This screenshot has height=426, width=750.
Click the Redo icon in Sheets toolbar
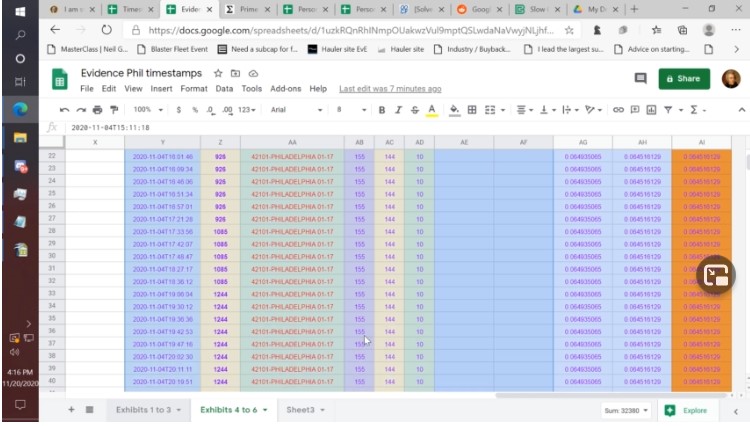coord(81,110)
